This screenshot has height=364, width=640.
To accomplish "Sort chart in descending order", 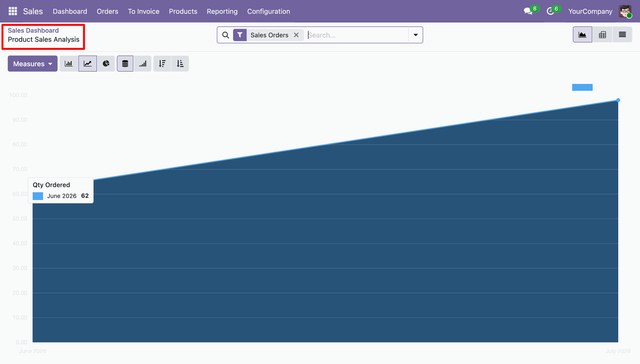I will (x=162, y=64).
